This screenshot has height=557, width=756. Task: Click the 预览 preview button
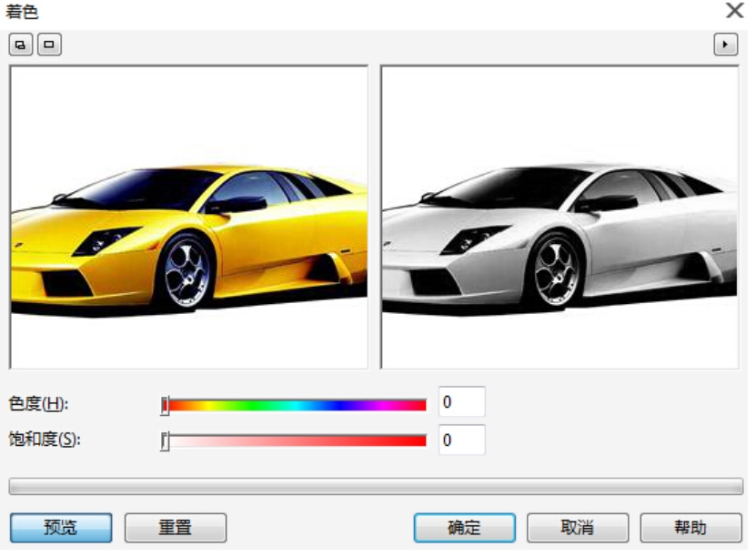pos(61,528)
